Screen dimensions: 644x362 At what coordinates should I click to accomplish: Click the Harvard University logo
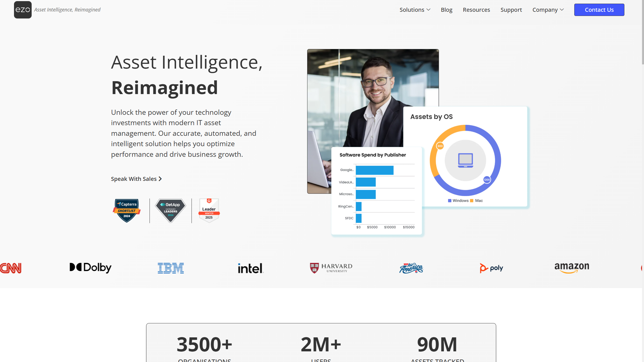coord(331,268)
